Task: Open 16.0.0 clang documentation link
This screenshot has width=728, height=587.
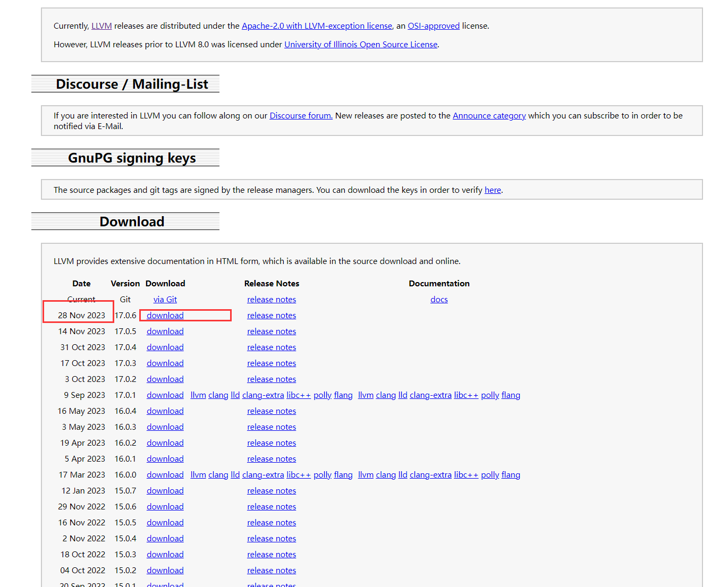Action: point(386,475)
